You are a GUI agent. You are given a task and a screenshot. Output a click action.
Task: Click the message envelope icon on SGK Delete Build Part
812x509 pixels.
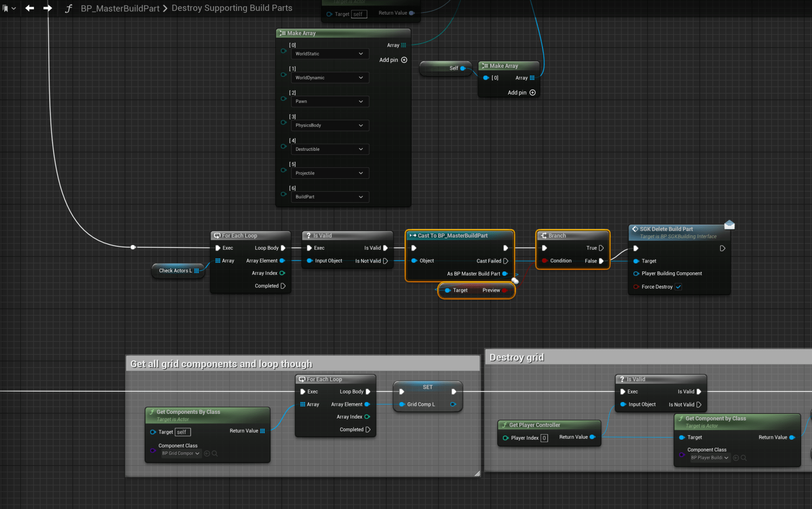coord(729,225)
